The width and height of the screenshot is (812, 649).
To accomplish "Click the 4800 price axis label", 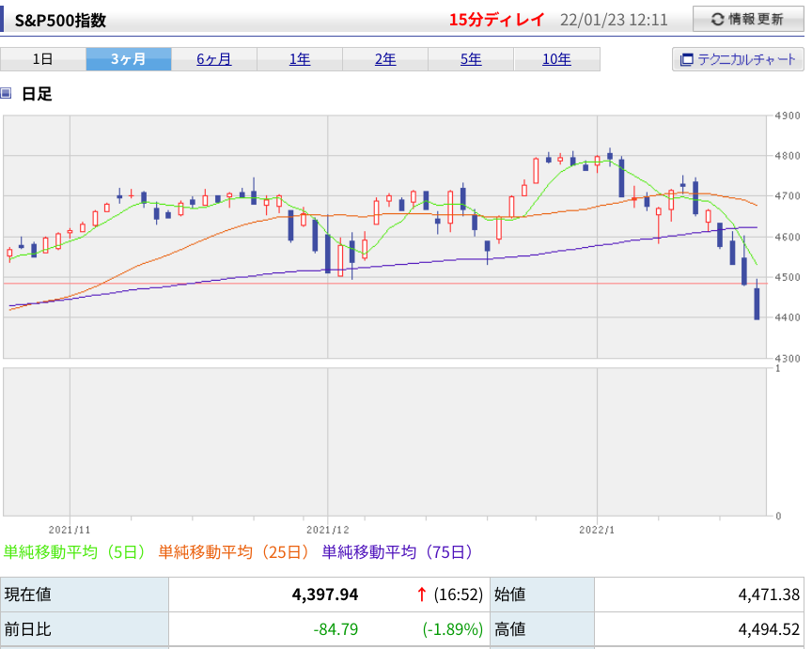I will 788,156.
